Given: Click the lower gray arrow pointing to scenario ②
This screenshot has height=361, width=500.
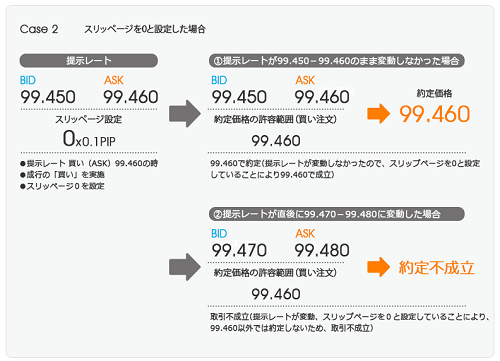Looking at the screenshot, I should point(185,267).
